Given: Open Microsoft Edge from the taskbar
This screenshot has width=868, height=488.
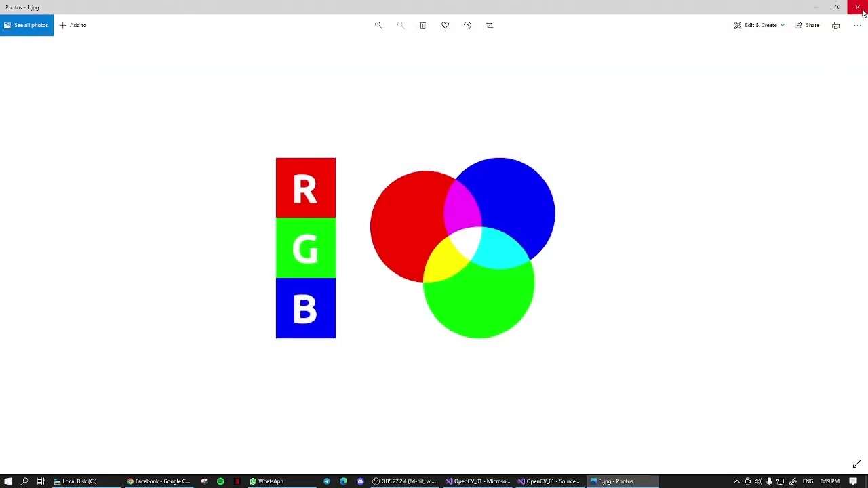Looking at the screenshot, I should [343, 481].
